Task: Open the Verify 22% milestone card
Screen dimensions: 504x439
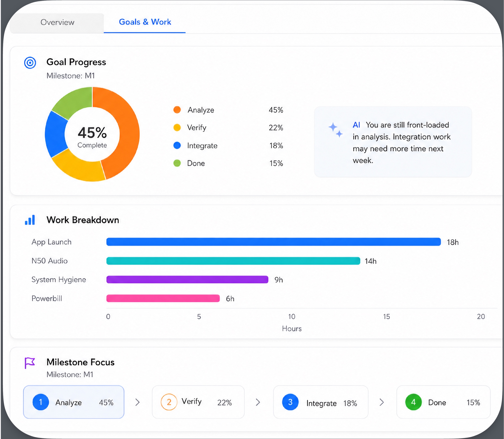Action: tap(198, 402)
